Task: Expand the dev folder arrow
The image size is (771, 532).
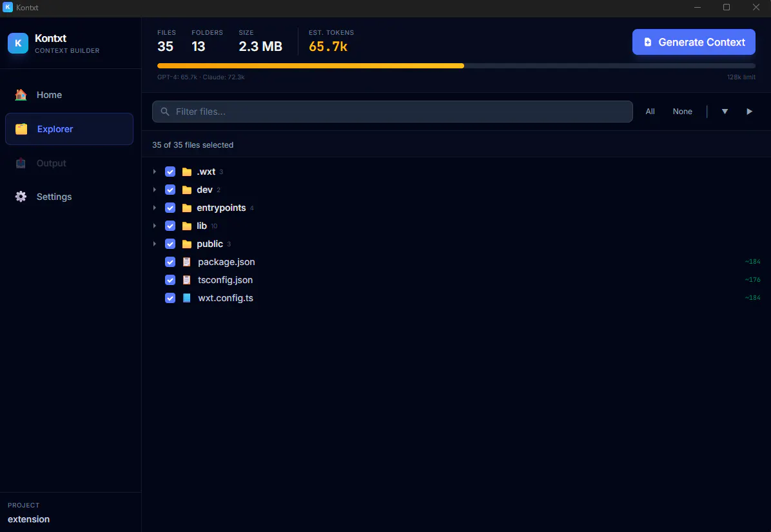Action: click(155, 190)
